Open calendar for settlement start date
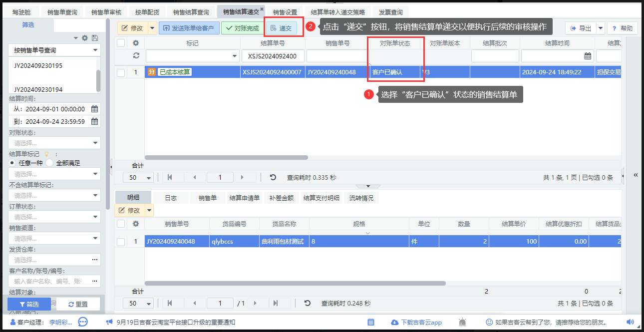Screen dimensions: 644x332 coord(94,109)
